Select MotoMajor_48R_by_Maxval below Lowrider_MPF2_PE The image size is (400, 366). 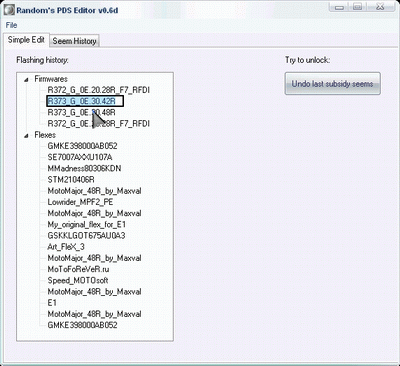[x=94, y=213]
